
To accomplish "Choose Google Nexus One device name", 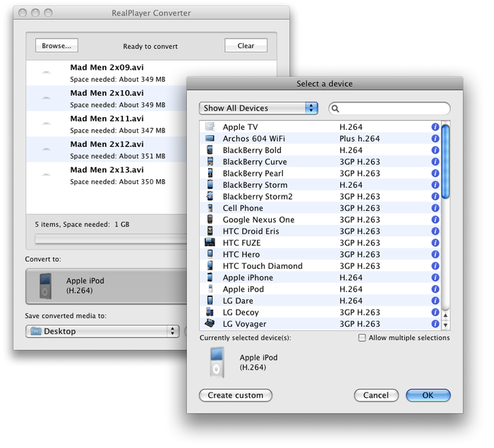I will pyautogui.click(x=259, y=219).
